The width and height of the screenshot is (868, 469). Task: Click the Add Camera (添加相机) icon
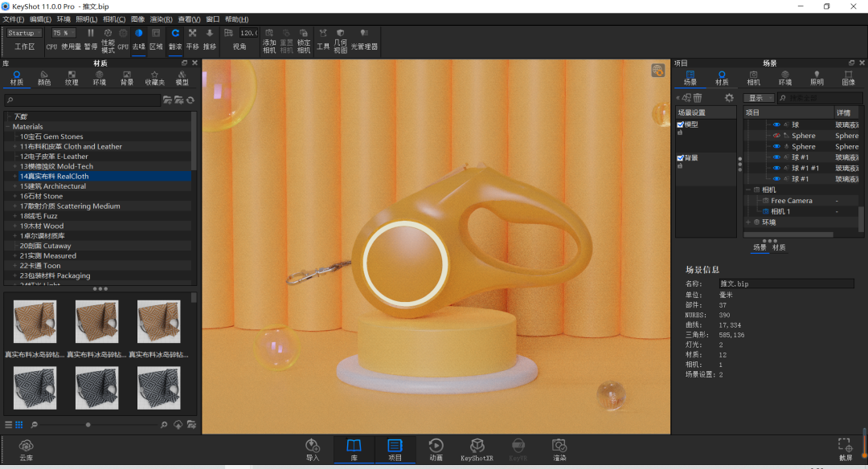pos(269,39)
